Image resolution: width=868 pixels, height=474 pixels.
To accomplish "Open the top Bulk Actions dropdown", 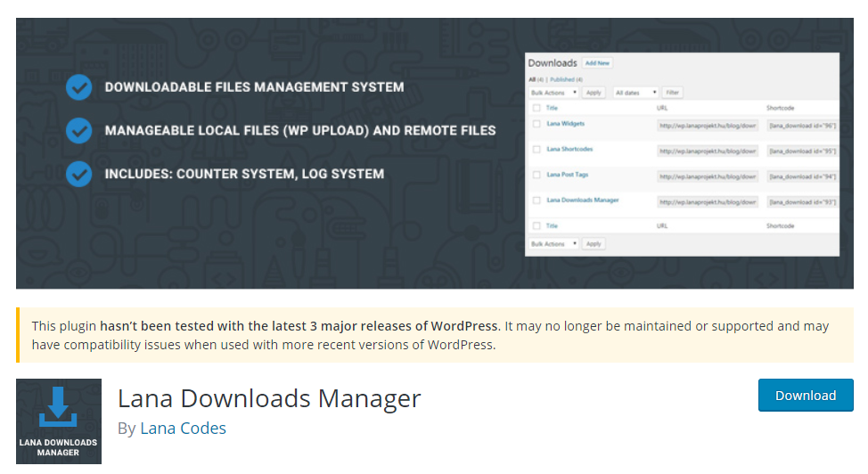I will click(x=553, y=93).
